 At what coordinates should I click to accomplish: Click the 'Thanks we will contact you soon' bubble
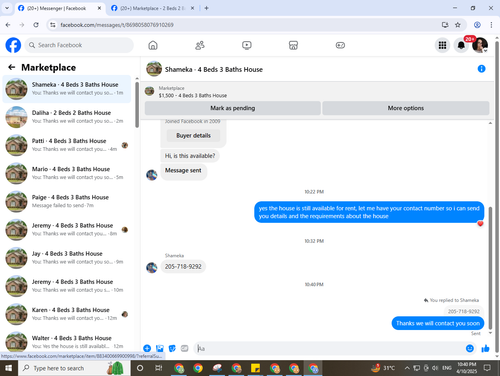[x=438, y=323]
